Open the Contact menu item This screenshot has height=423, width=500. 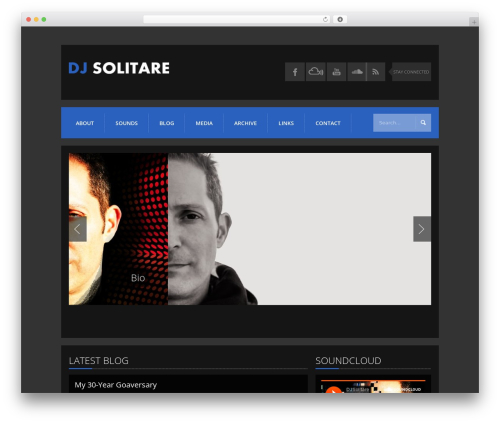328,123
